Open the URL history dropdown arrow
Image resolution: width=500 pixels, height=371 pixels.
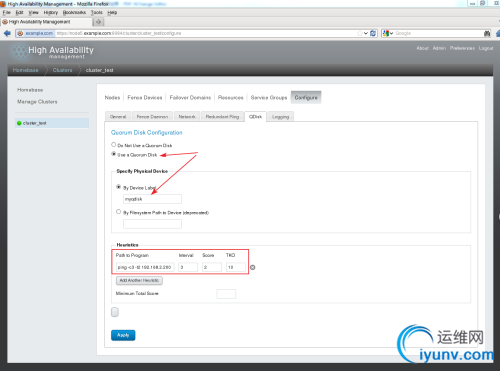point(366,33)
